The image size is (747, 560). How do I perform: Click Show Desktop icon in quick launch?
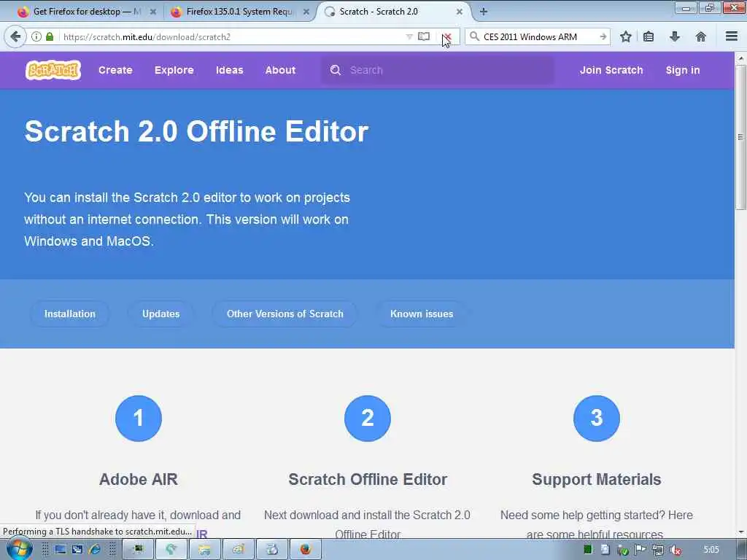pyautogui.click(x=60, y=550)
